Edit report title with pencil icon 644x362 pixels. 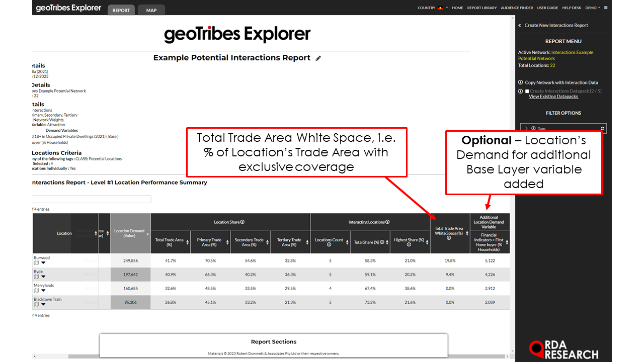[318, 58]
